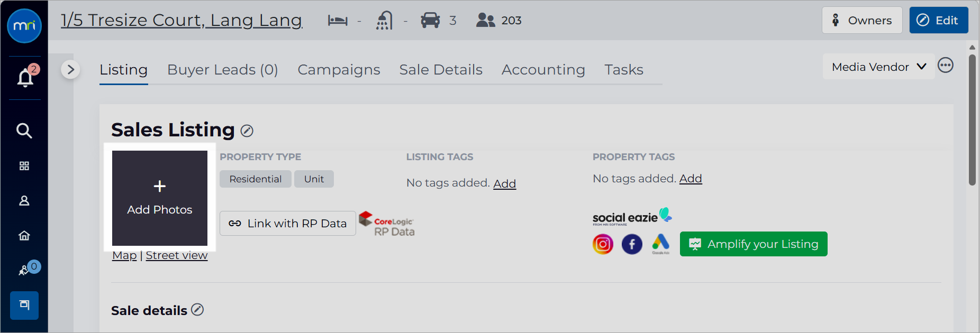Screen dimensions: 980x333
Task: Open the Sale Details tab
Action: click(441, 70)
